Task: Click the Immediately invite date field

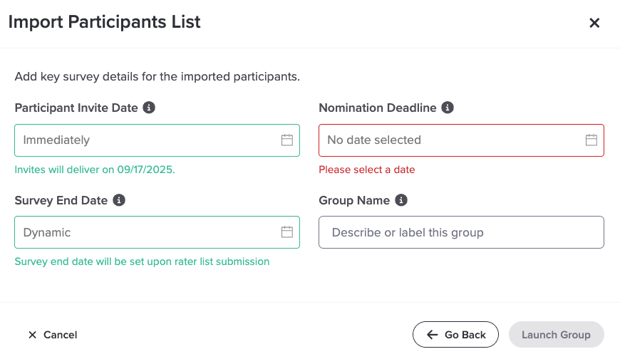Action: 143,140
